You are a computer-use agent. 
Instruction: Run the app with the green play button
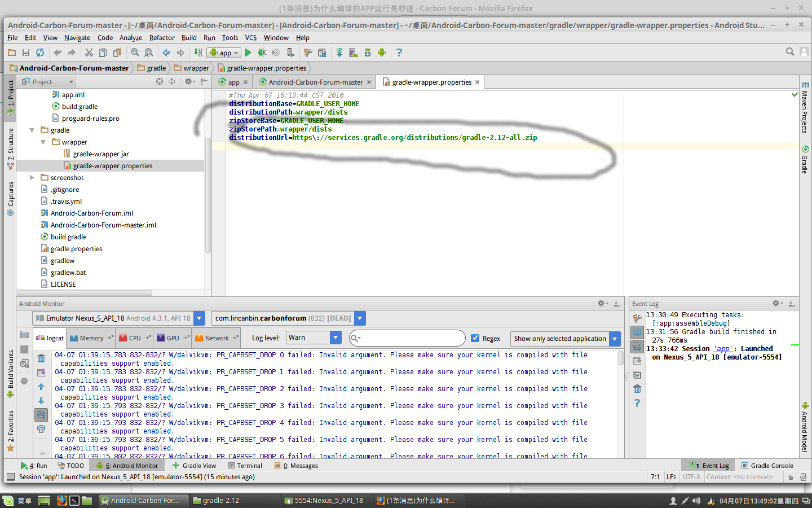point(248,52)
